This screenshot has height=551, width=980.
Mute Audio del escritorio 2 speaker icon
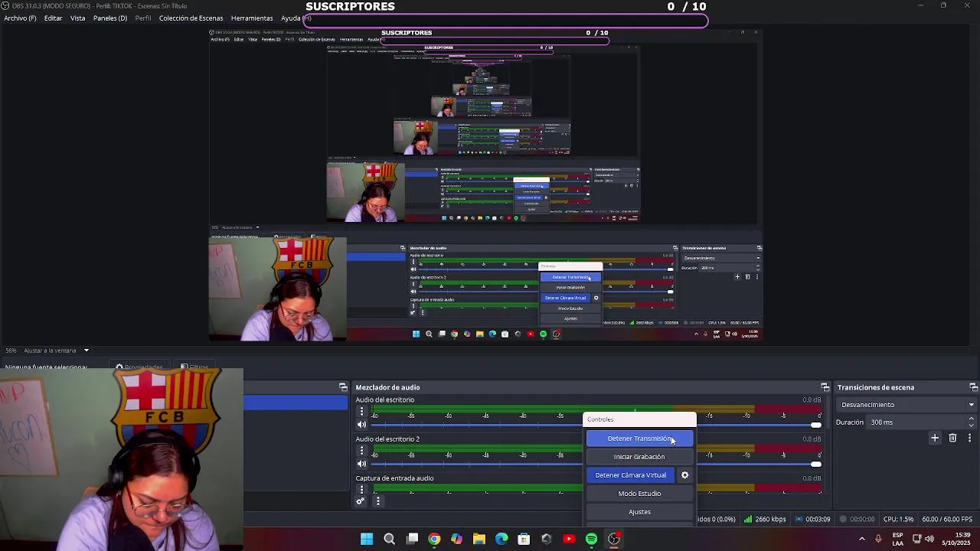click(x=361, y=464)
